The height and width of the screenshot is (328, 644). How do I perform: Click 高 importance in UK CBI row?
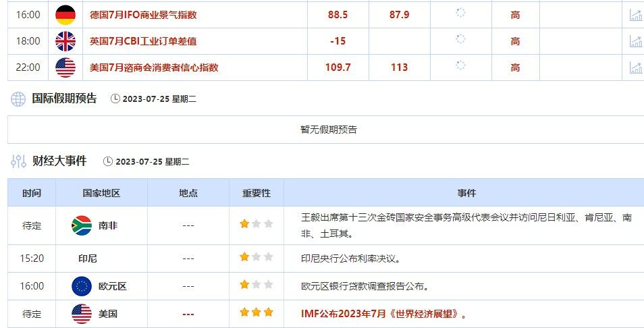click(x=516, y=41)
